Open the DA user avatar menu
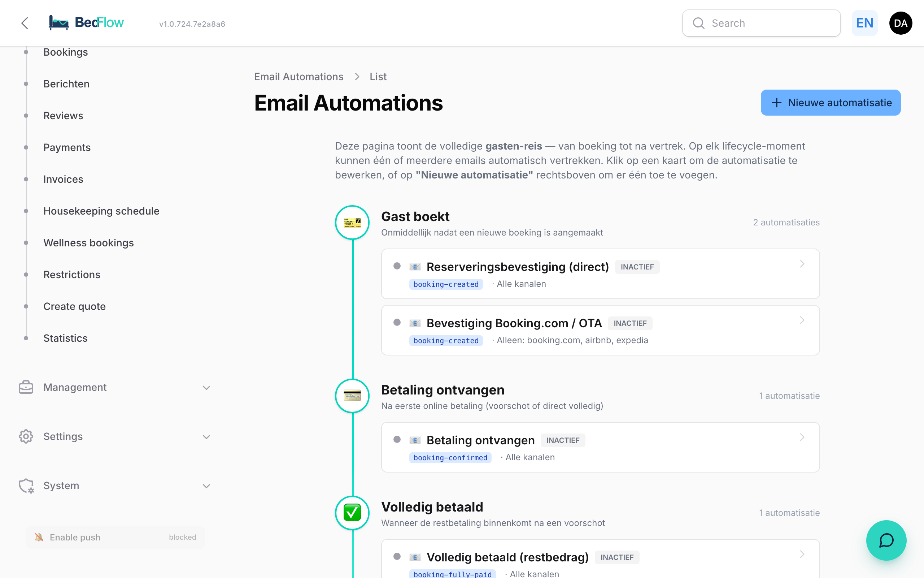 point(900,23)
